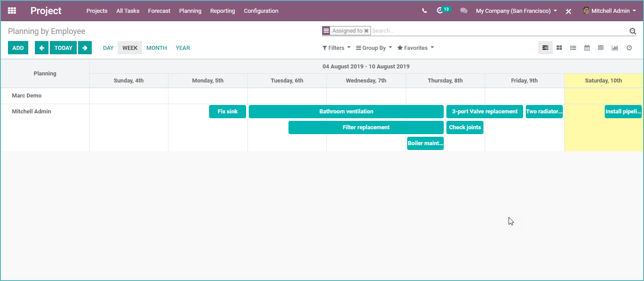644x281 pixels.
Task: Open the Kanban view icon
Action: (559, 48)
